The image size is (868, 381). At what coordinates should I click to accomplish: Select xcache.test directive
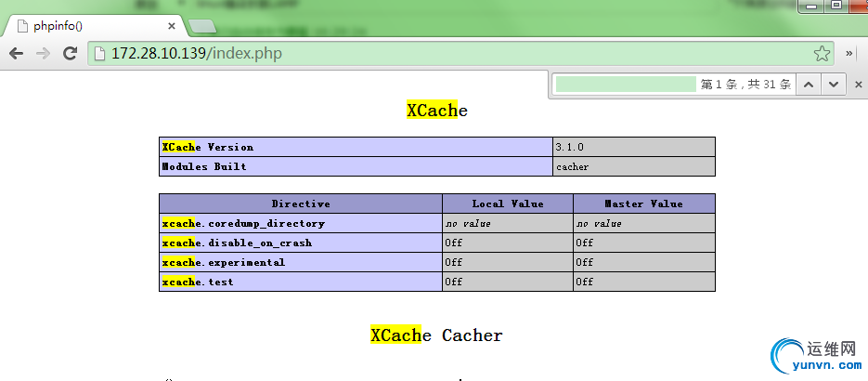click(x=198, y=282)
